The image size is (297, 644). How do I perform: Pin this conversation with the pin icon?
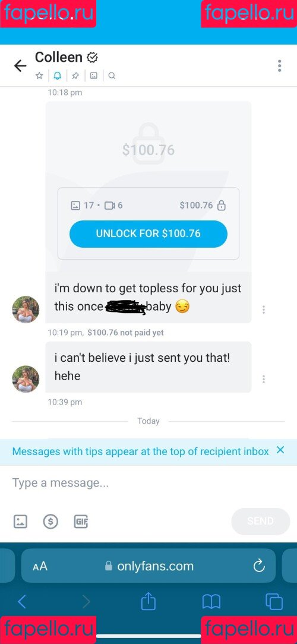tap(75, 75)
